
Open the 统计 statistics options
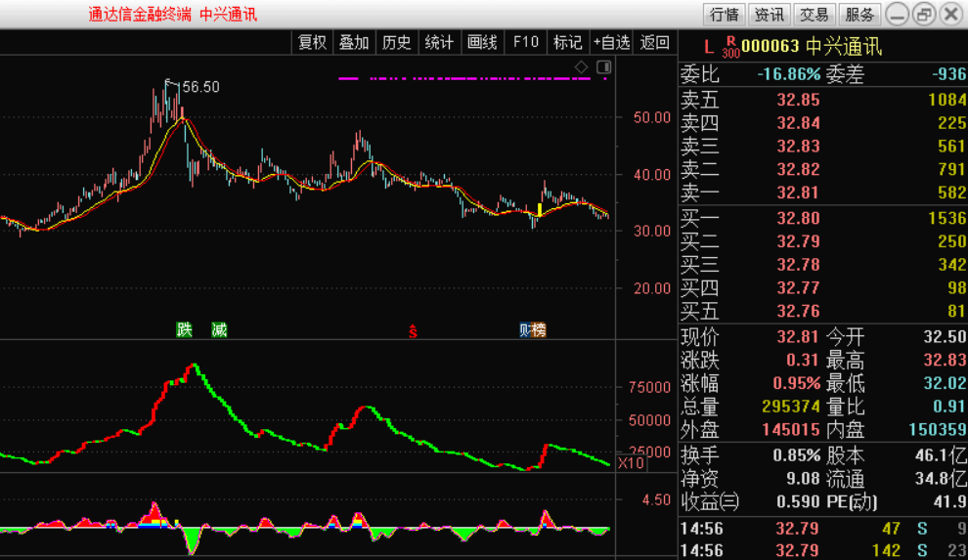pos(439,42)
